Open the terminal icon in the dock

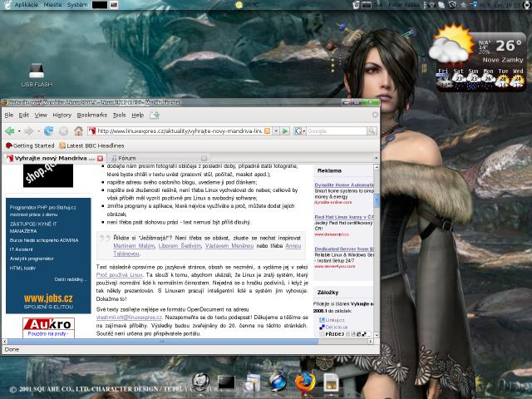[x=226, y=382]
